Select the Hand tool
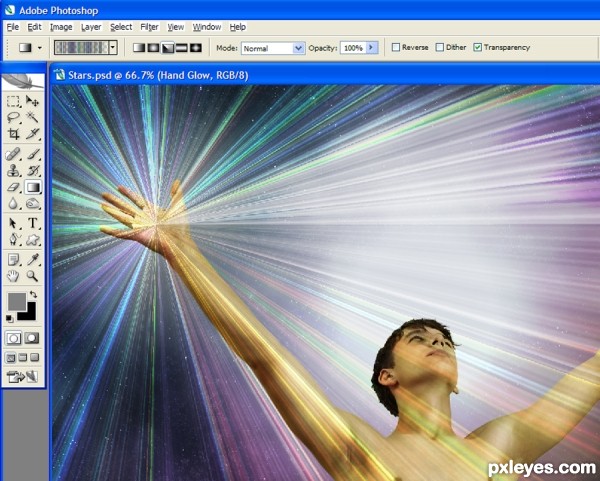This screenshot has height=481, width=600. point(13,276)
